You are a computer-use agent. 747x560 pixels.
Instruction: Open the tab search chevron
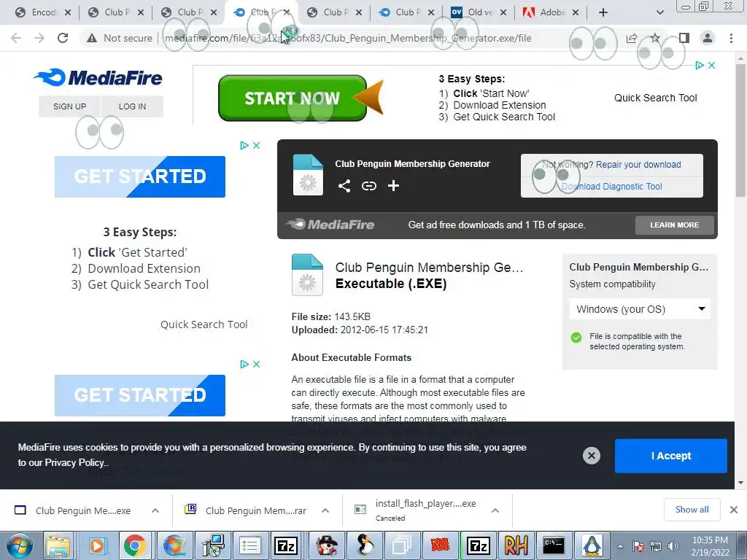[x=659, y=12]
